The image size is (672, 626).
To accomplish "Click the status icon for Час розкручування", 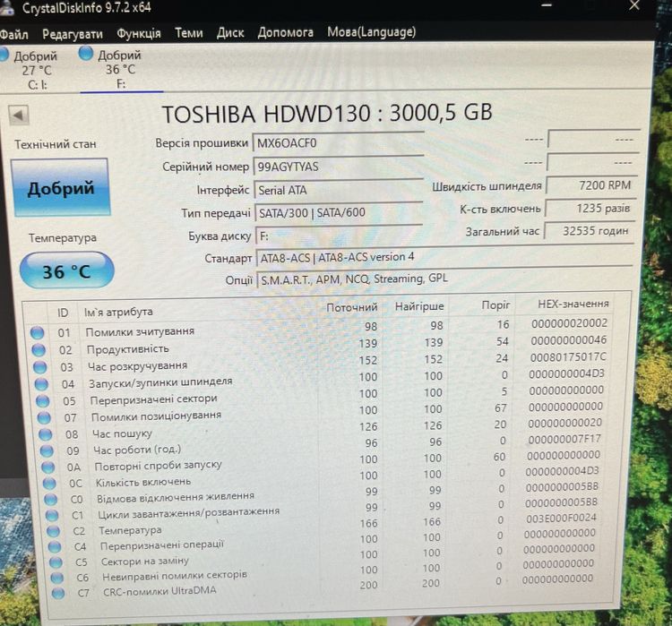I will 39,367.
